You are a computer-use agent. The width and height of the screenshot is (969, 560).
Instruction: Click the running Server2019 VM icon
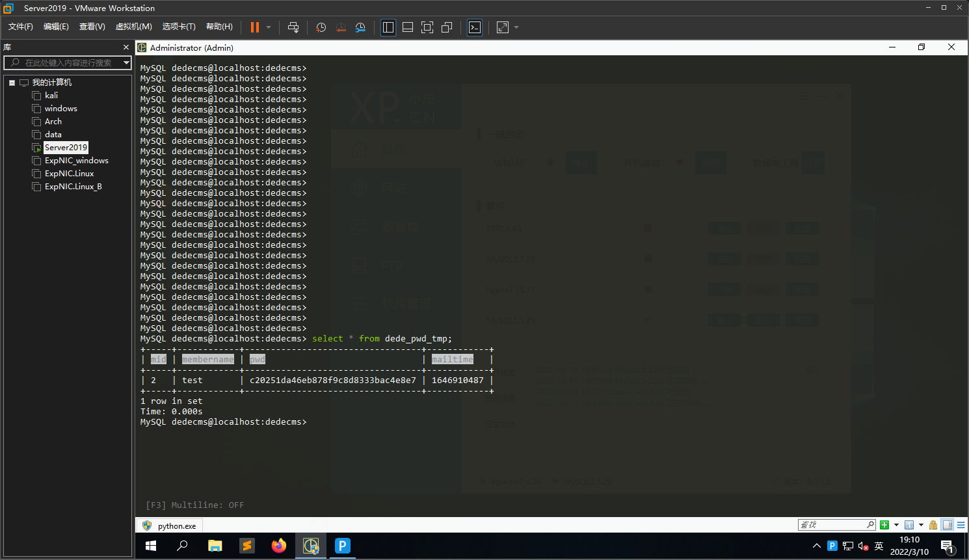click(x=37, y=148)
